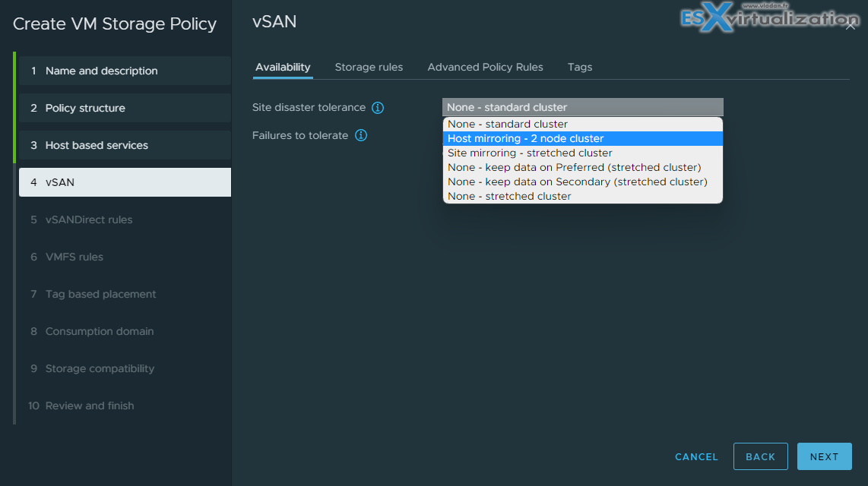
Task: Click the NEXT button
Action: (x=824, y=456)
